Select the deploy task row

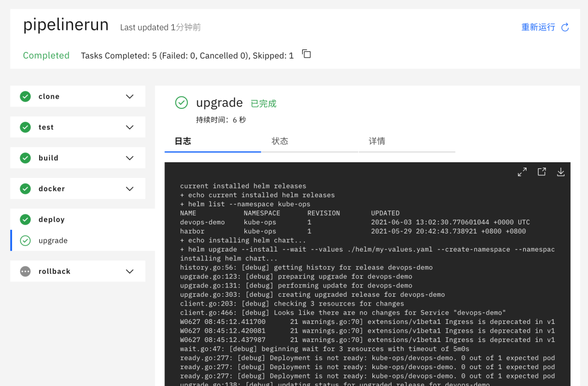coord(83,219)
